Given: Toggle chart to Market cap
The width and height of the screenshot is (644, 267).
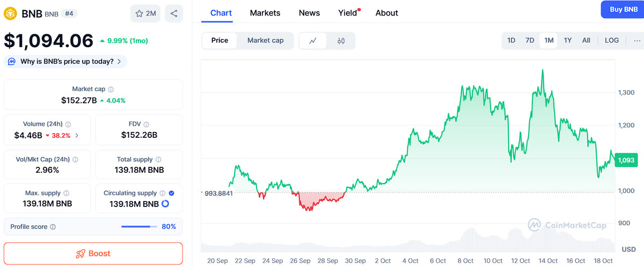Looking at the screenshot, I should click(265, 41).
